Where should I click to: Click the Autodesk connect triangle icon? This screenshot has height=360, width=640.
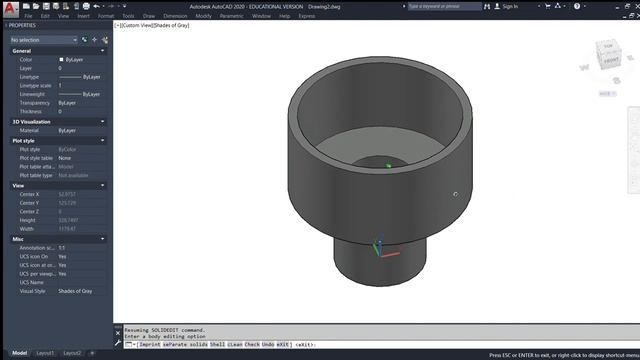pos(558,6)
